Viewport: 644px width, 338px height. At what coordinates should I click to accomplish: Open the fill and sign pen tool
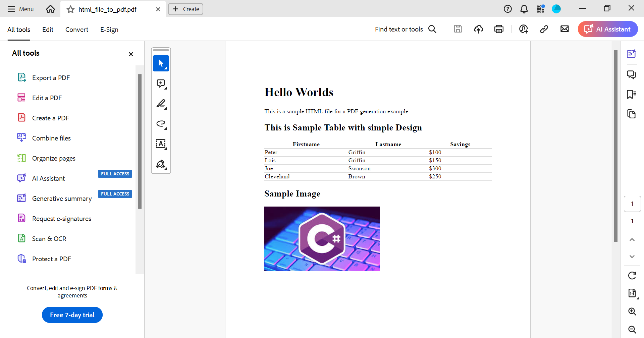tap(161, 164)
